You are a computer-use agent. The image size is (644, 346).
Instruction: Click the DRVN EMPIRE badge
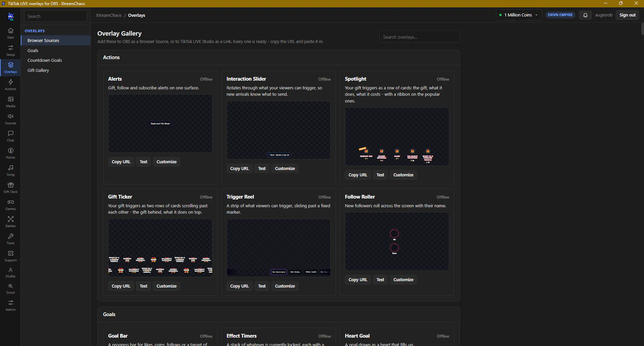pyautogui.click(x=560, y=15)
